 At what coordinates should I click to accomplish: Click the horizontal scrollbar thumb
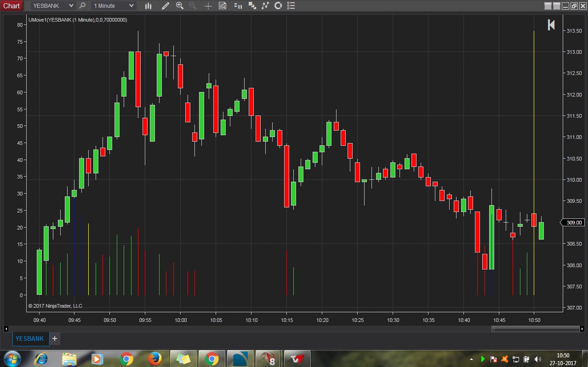point(535,328)
